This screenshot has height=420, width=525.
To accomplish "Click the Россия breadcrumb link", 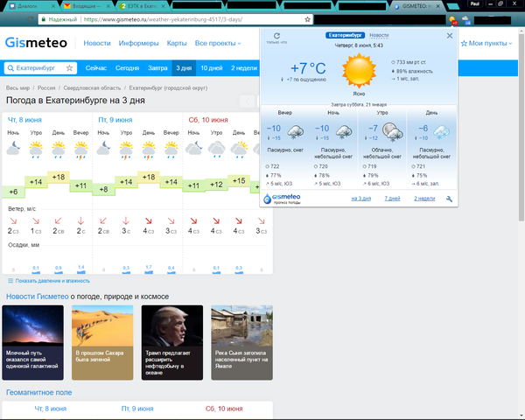I will pyautogui.click(x=46, y=88).
